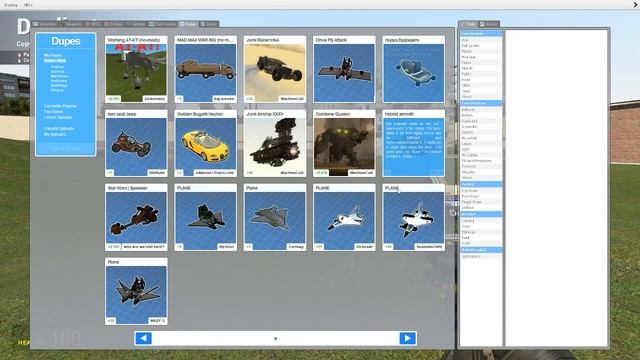This screenshot has height=360, width=640.
Task: Collapse the Construction tool category
Action: (481, 103)
